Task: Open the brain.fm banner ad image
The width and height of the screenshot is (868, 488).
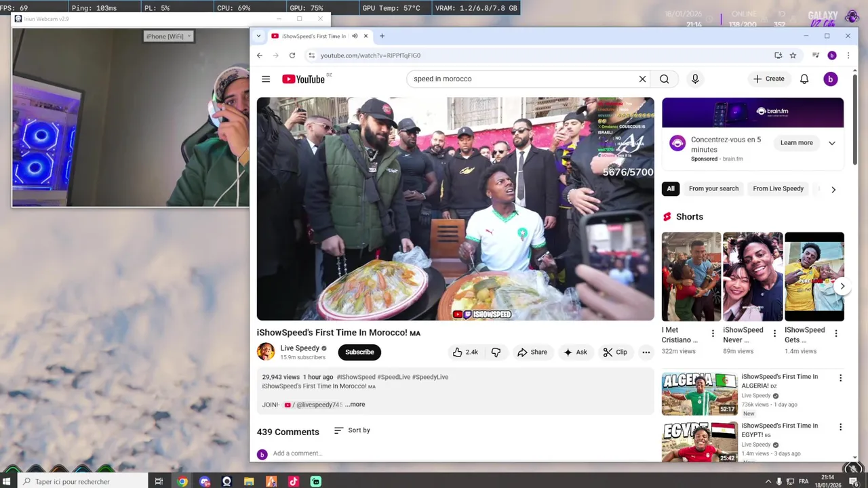Action: [753, 113]
